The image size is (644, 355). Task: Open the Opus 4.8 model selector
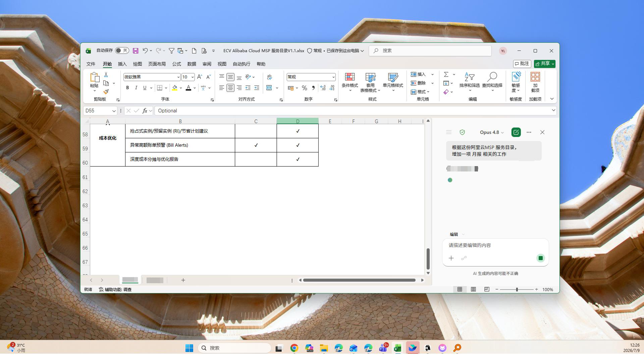[492, 132]
